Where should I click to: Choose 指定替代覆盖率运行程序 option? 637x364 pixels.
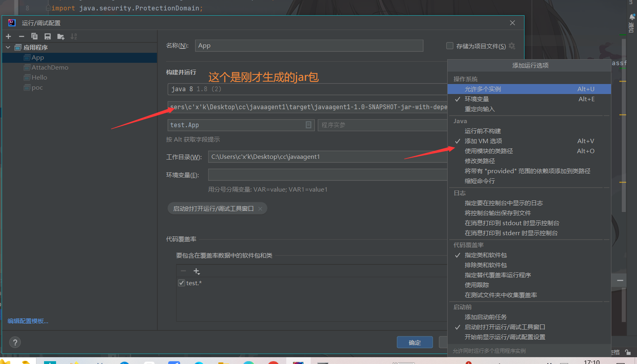coord(529,275)
